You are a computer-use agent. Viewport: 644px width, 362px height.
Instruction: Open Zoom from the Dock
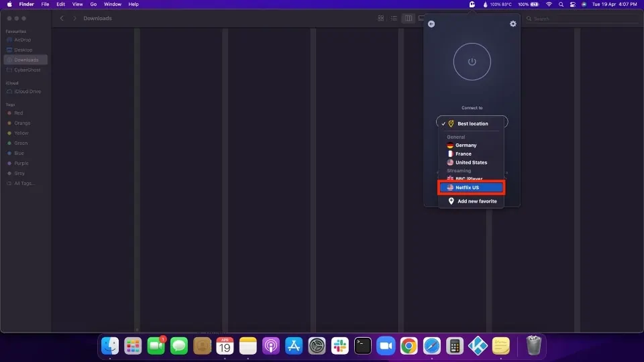click(x=386, y=346)
